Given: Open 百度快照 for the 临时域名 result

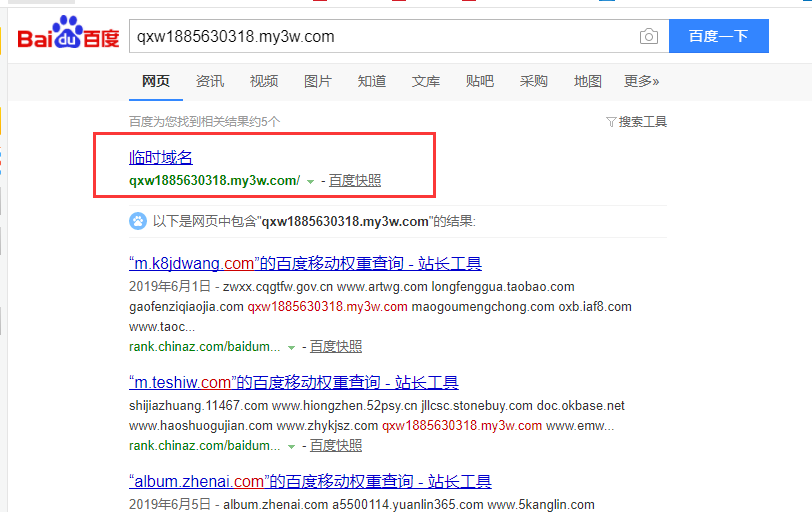Looking at the screenshot, I should [x=355, y=180].
